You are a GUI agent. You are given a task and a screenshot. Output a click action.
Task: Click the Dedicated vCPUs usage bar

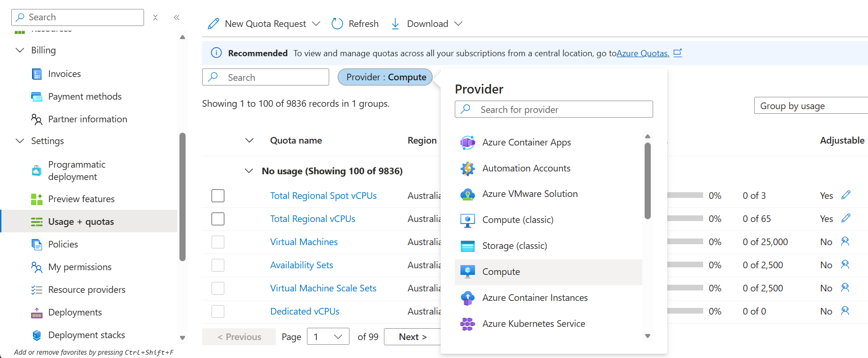point(685,311)
